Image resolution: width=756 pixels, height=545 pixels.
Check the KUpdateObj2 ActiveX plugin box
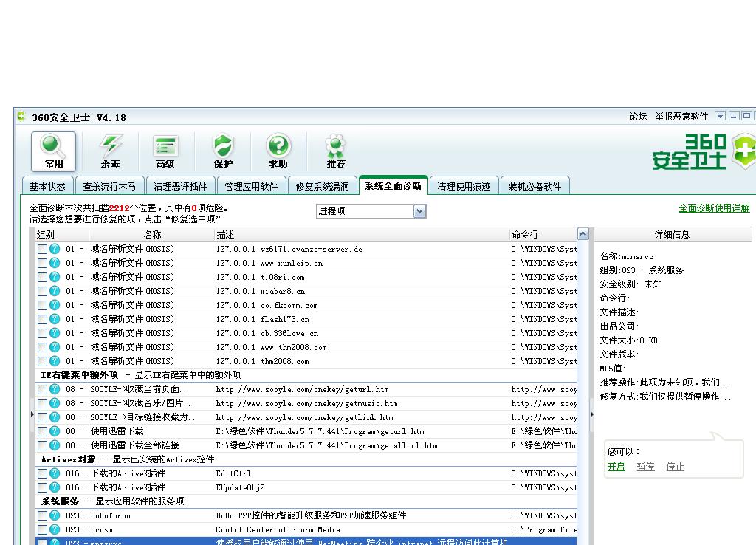[x=42, y=488]
